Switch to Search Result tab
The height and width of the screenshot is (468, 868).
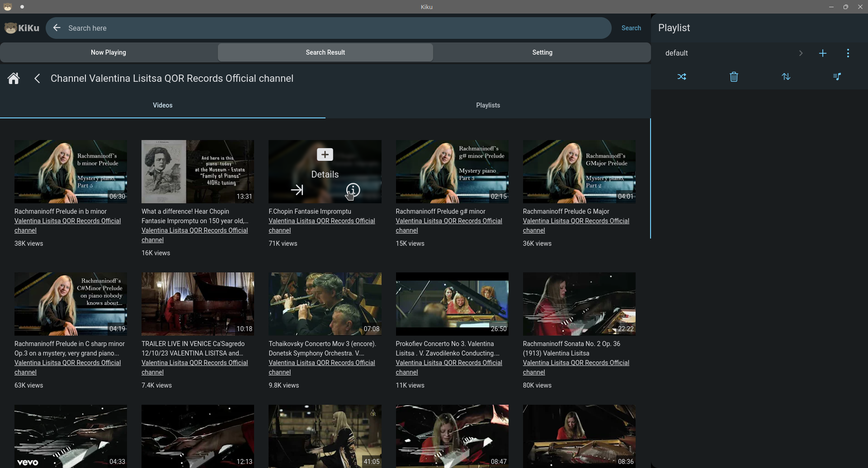(325, 52)
